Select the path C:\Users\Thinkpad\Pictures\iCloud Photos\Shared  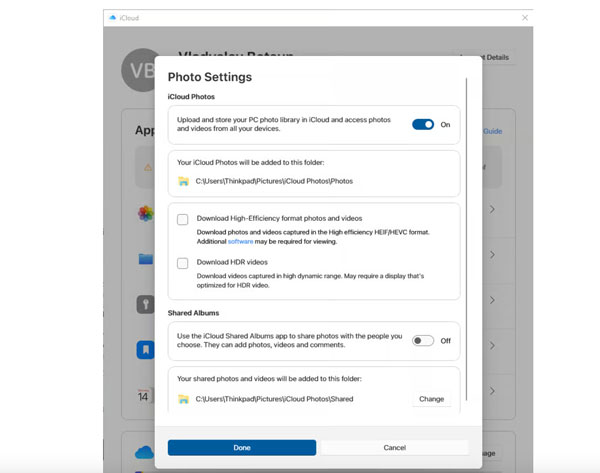274,399
